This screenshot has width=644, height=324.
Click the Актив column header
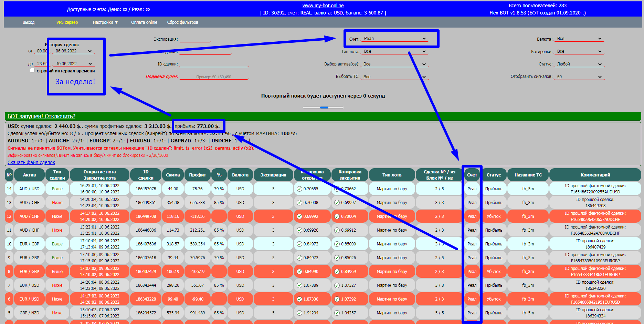point(29,175)
